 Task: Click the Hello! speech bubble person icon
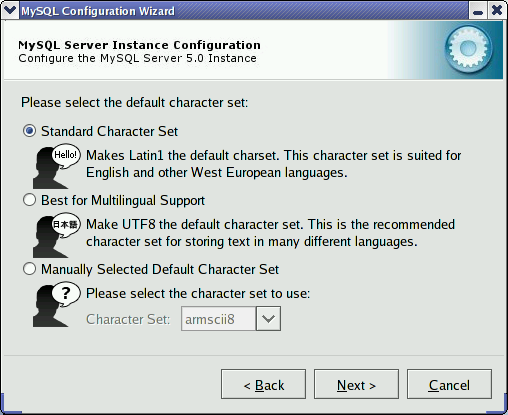pos(56,166)
